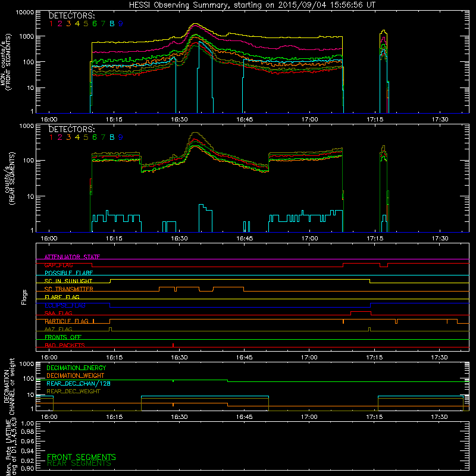
Task: Click the DECIMATION_ENERGY legend entry
Action: click(x=76, y=368)
